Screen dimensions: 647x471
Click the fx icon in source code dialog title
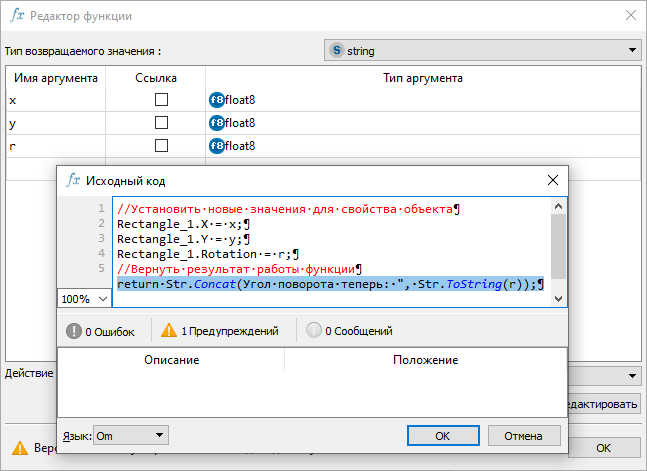[74, 181]
